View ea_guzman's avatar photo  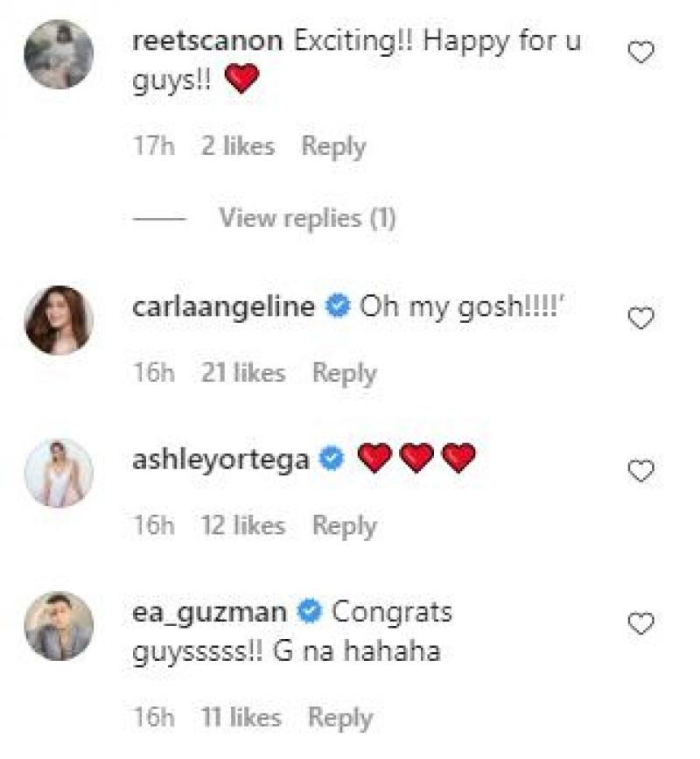point(59,625)
